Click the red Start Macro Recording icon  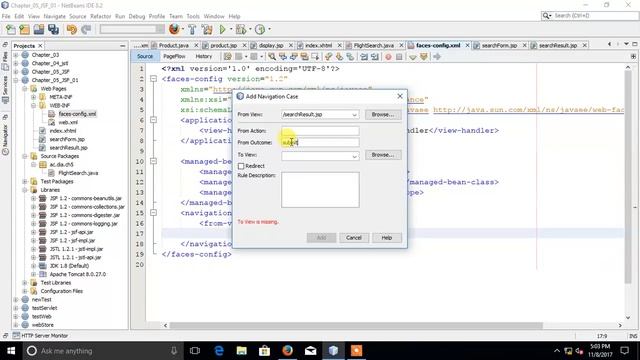[x=388, y=57]
